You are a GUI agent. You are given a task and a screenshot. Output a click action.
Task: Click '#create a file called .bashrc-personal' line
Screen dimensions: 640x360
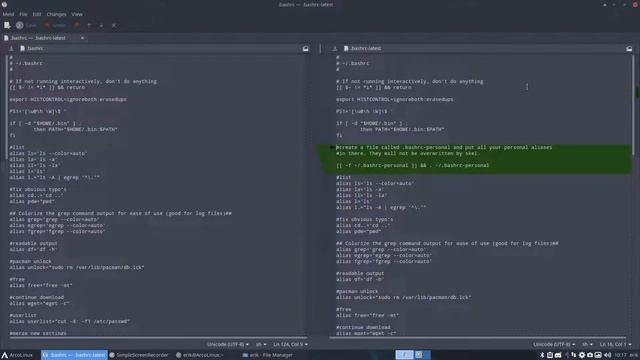coord(444,147)
